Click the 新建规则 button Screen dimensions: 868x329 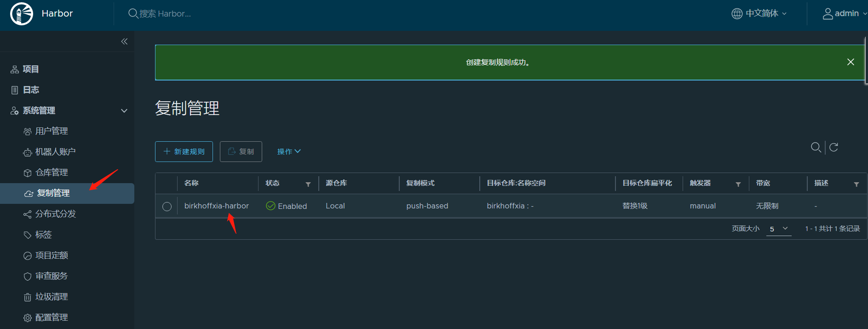[x=184, y=151]
